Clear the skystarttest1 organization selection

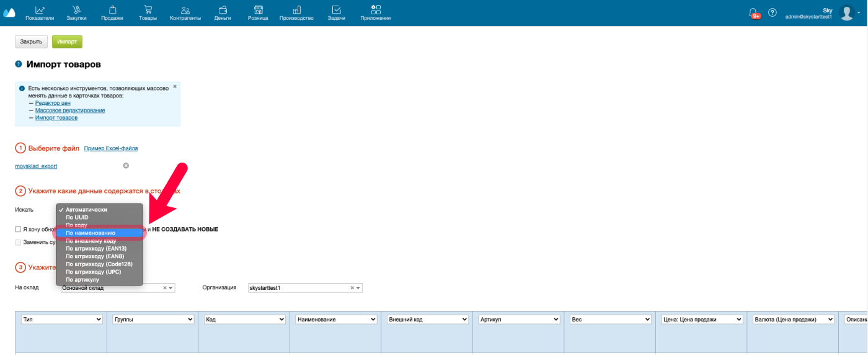coord(352,288)
